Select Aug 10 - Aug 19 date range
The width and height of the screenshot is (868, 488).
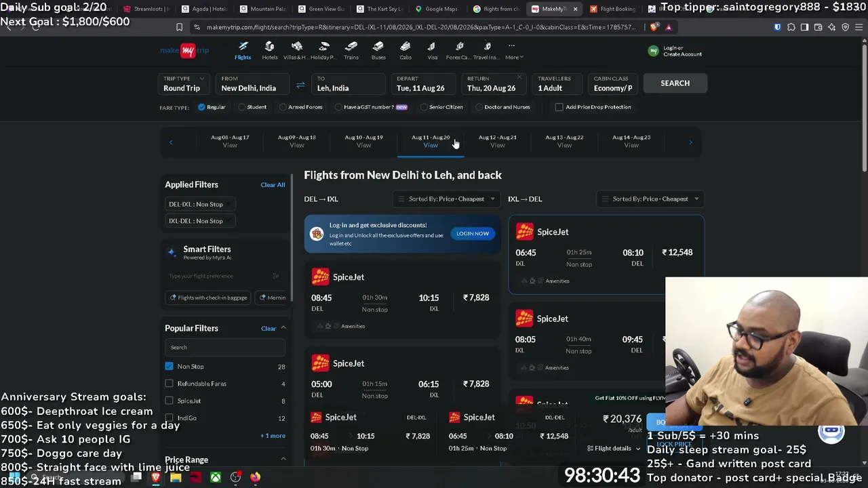tap(363, 141)
